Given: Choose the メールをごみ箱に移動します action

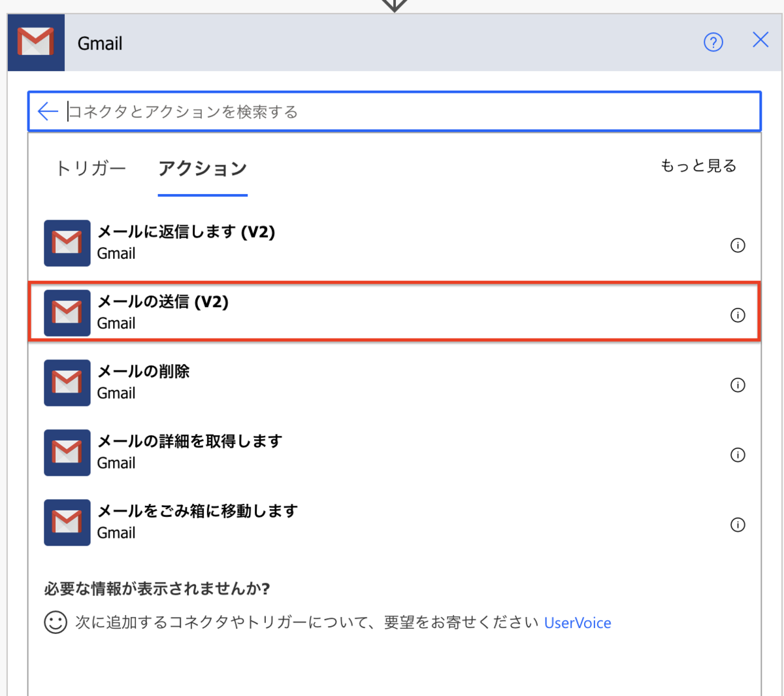Looking at the screenshot, I should click(395, 523).
